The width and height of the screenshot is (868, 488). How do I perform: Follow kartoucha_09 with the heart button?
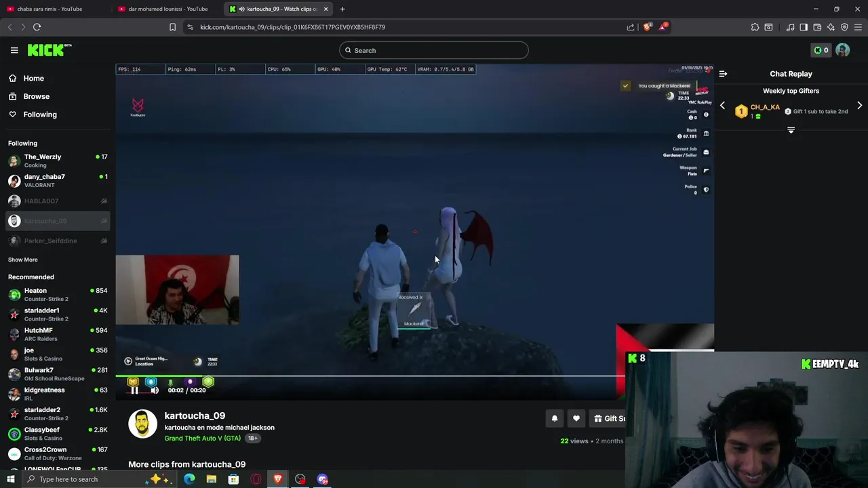[x=576, y=419]
